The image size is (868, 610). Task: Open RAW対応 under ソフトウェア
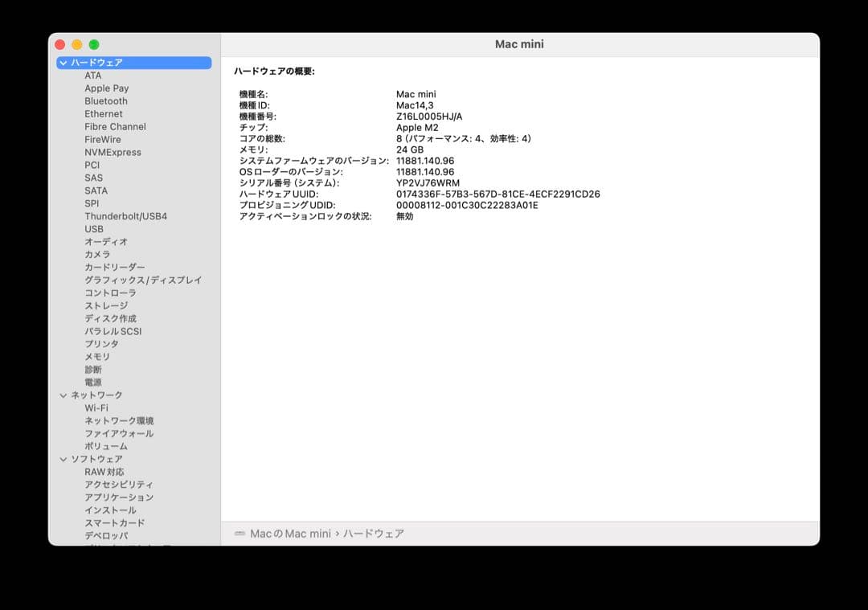(104, 473)
